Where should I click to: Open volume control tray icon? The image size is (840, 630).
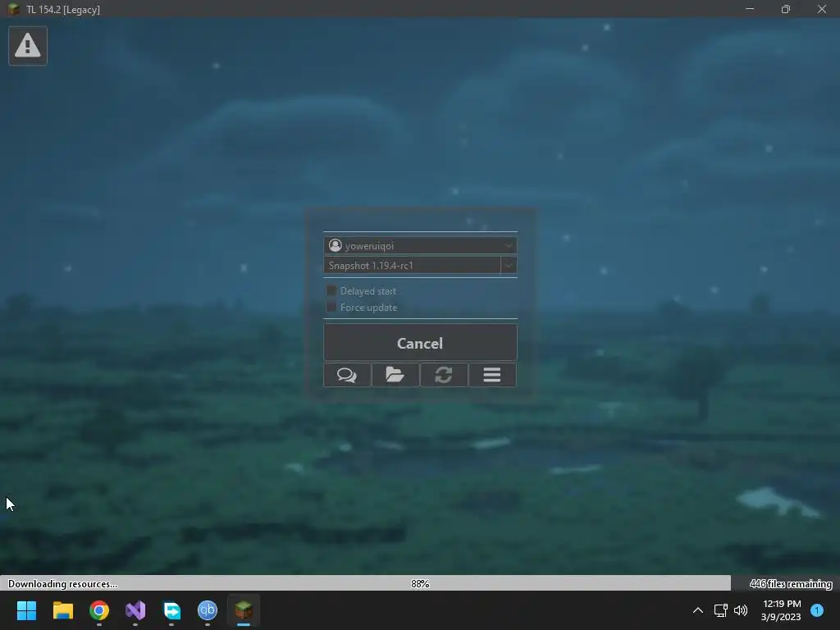tap(741, 610)
